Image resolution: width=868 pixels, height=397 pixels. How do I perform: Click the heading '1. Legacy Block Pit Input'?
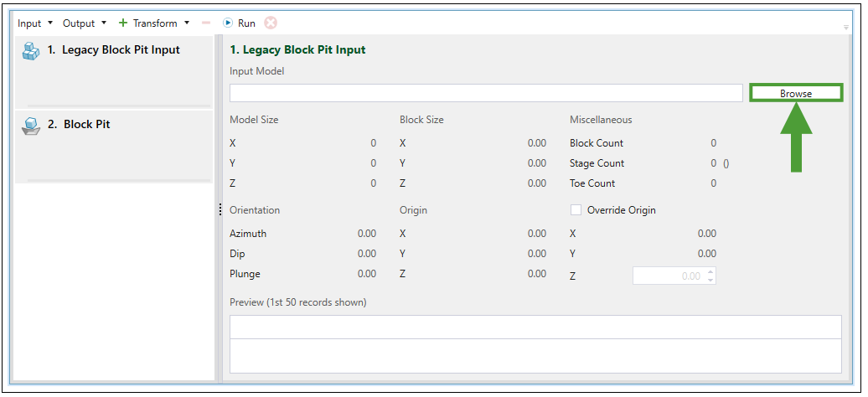(x=297, y=49)
